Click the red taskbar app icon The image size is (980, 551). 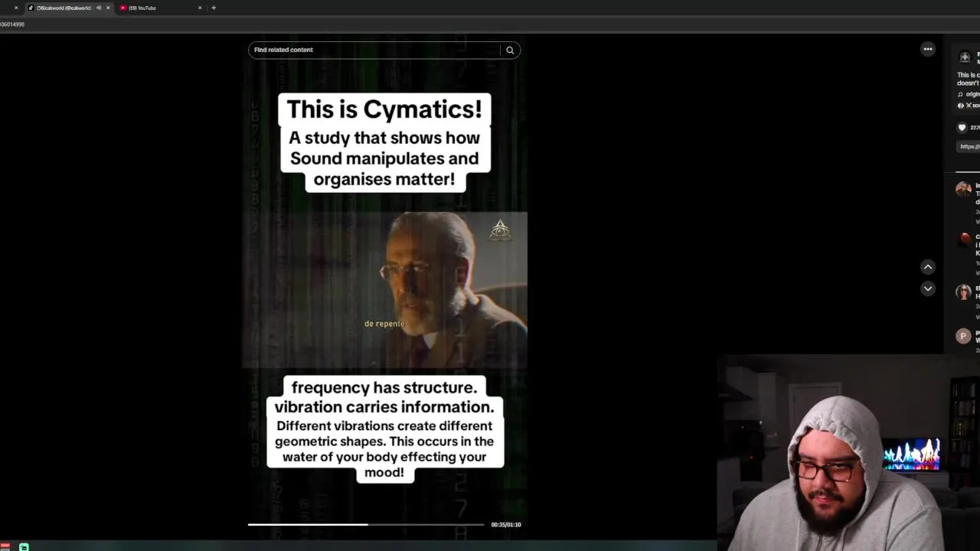[5, 546]
